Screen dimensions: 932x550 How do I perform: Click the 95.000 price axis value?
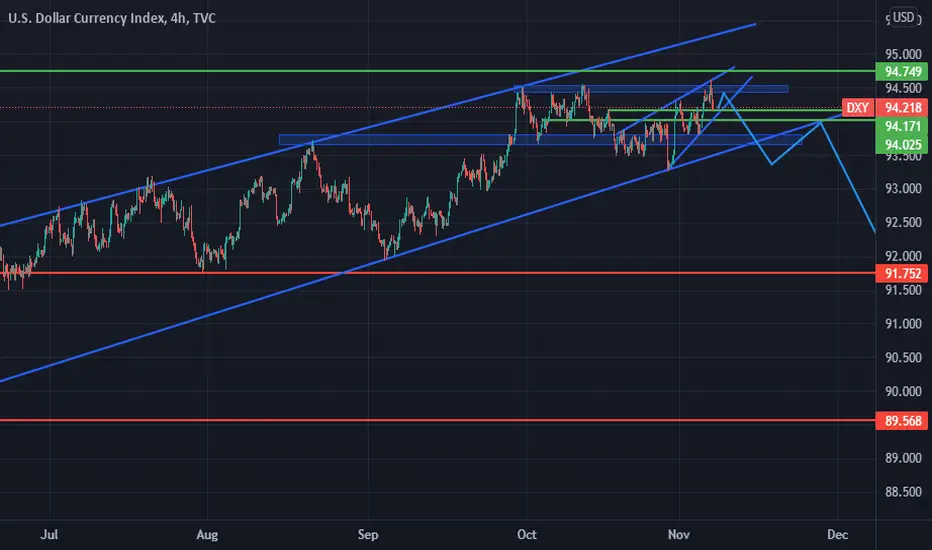point(903,54)
